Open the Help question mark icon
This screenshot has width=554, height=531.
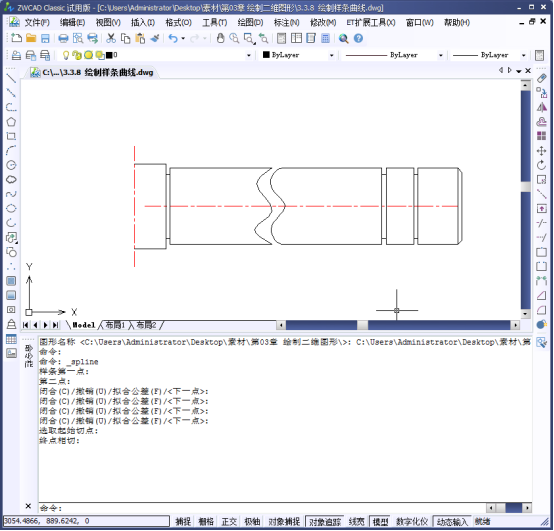coord(358,38)
